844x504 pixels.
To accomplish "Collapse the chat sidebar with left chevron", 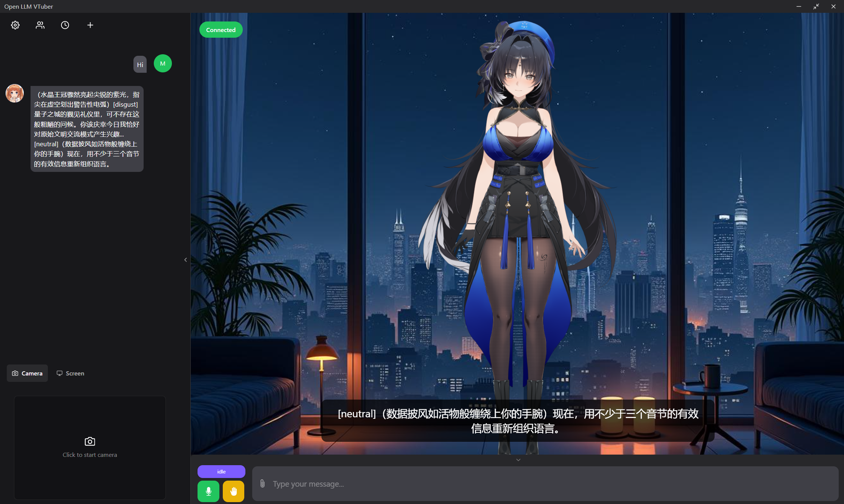I will coord(185,260).
